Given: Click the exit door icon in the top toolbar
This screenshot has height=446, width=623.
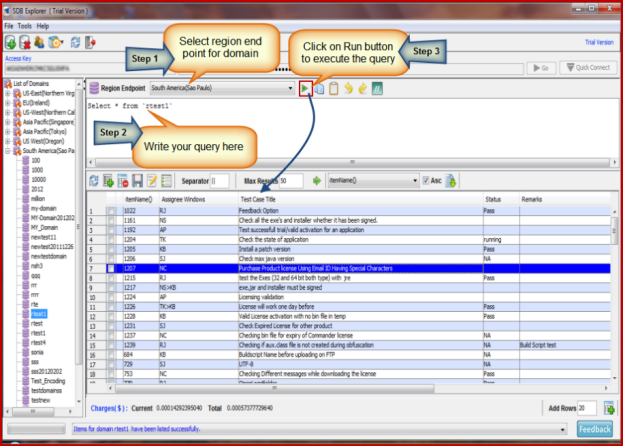Looking at the screenshot, I should pyautogui.click(x=90, y=42).
